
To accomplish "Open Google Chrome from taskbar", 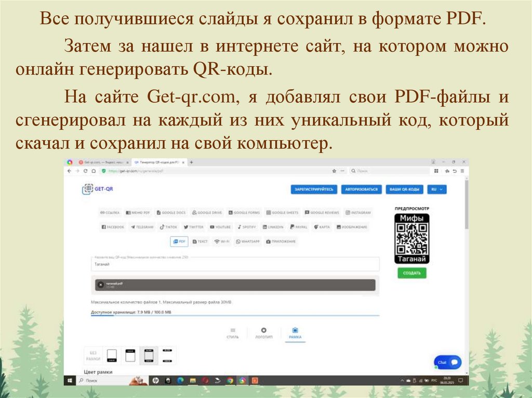I will [230, 380].
